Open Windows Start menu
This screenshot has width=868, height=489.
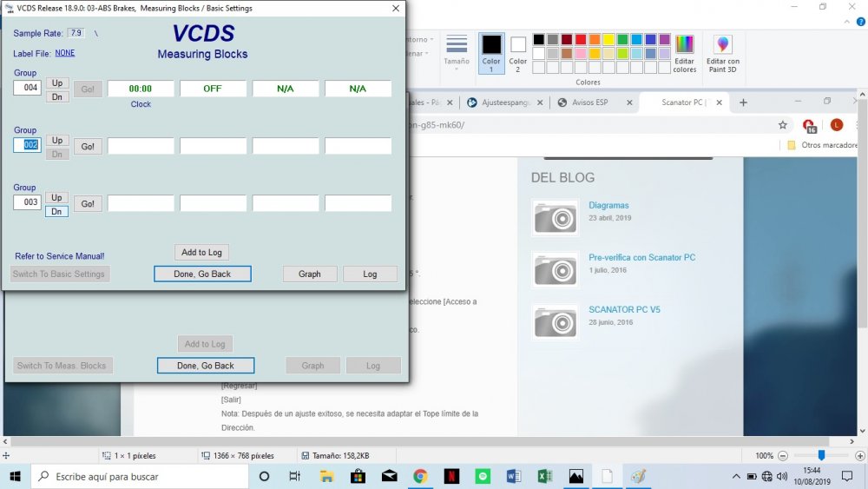click(x=16, y=476)
